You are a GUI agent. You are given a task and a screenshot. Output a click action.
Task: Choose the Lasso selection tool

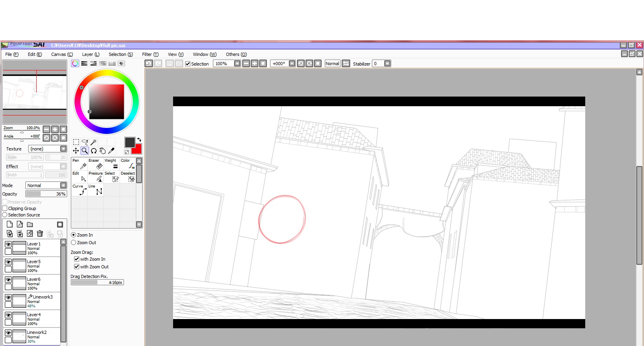pos(85,142)
